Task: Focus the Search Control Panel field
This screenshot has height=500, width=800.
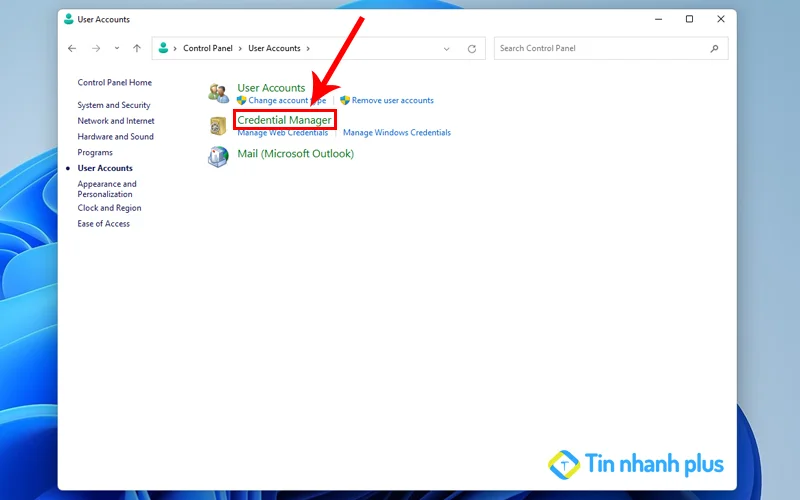Action: click(611, 48)
